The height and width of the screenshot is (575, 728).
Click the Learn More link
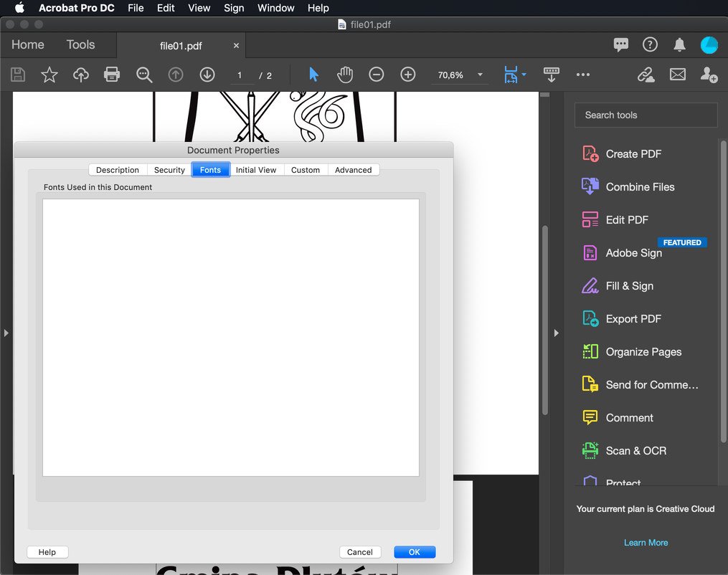tap(646, 543)
